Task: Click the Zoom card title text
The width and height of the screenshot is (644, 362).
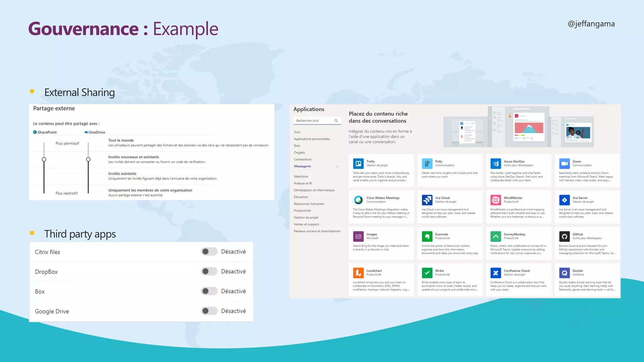Action: [577, 162]
